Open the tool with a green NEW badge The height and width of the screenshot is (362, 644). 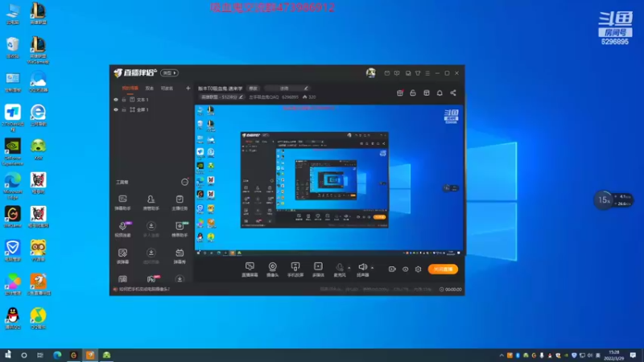tap(180, 229)
